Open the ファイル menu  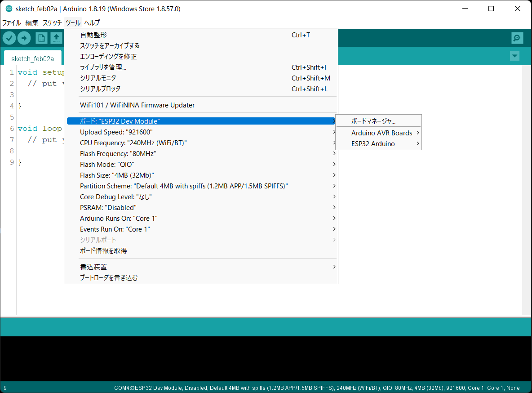point(11,22)
